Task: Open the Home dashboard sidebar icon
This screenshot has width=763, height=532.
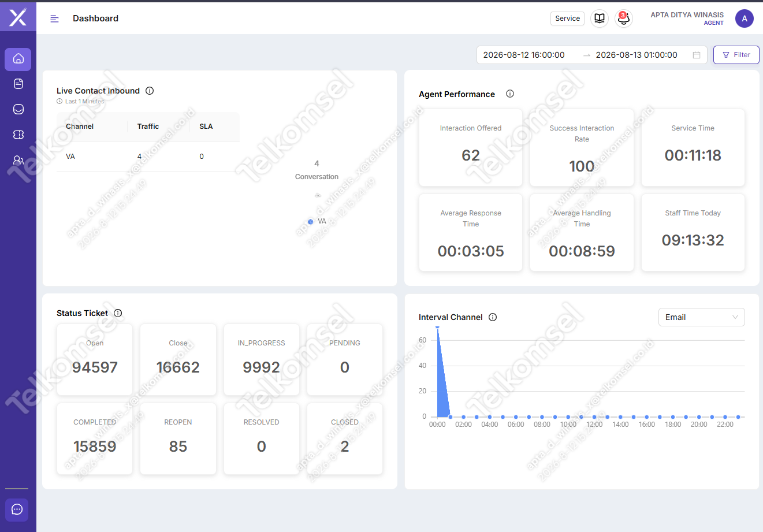Action: 18,59
